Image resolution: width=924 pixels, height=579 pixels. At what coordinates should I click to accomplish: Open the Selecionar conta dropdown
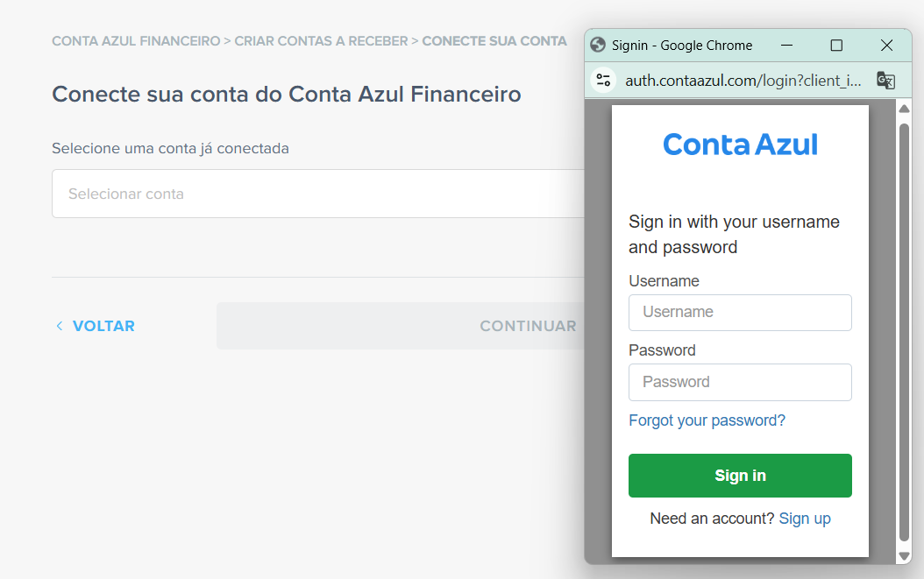318,194
